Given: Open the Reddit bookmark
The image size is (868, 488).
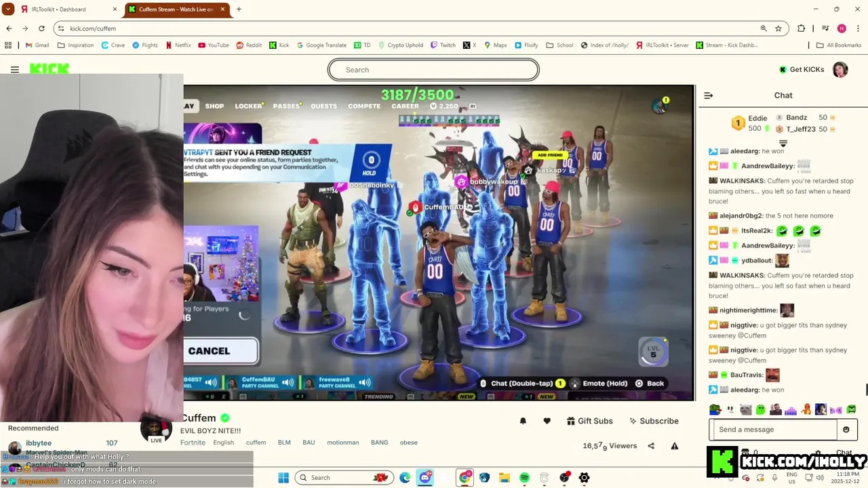Looking at the screenshot, I should (249, 45).
